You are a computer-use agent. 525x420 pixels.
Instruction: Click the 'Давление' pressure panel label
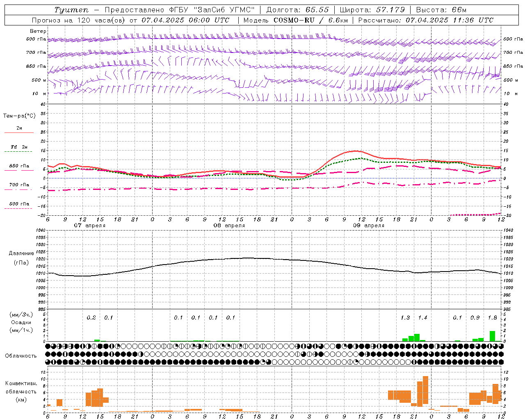pyautogui.click(x=21, y=253)
